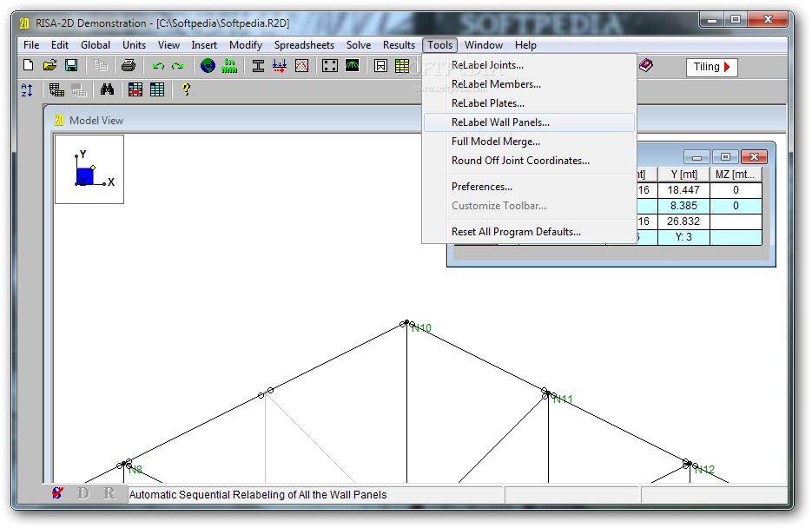Maximize the spreadsheet child window
This screenshot has width=812, height=528.
[725, 157]
